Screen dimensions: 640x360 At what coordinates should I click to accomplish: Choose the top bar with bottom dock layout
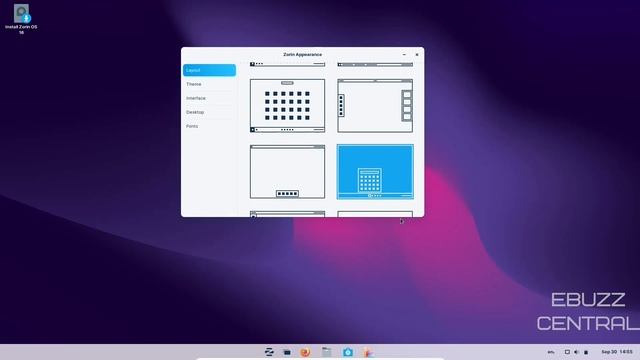point(287,172)
